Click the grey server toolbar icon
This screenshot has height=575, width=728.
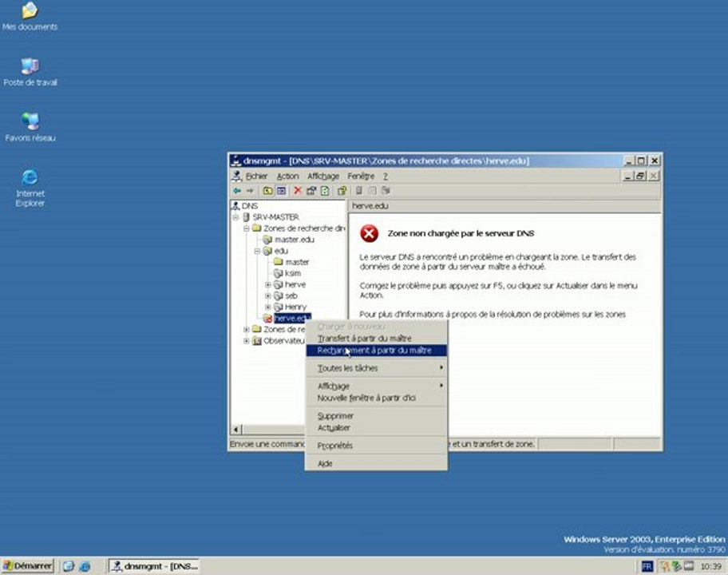click(x=359, y=191)
